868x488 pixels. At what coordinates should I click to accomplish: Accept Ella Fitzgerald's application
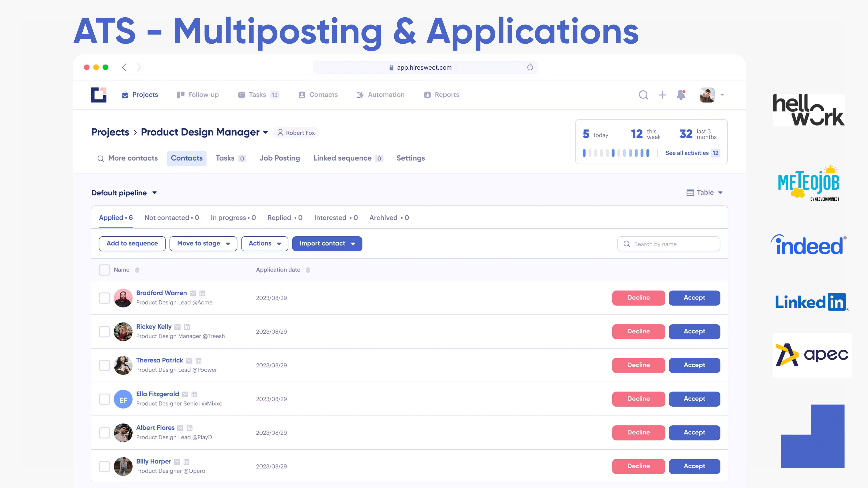(694, 399)
